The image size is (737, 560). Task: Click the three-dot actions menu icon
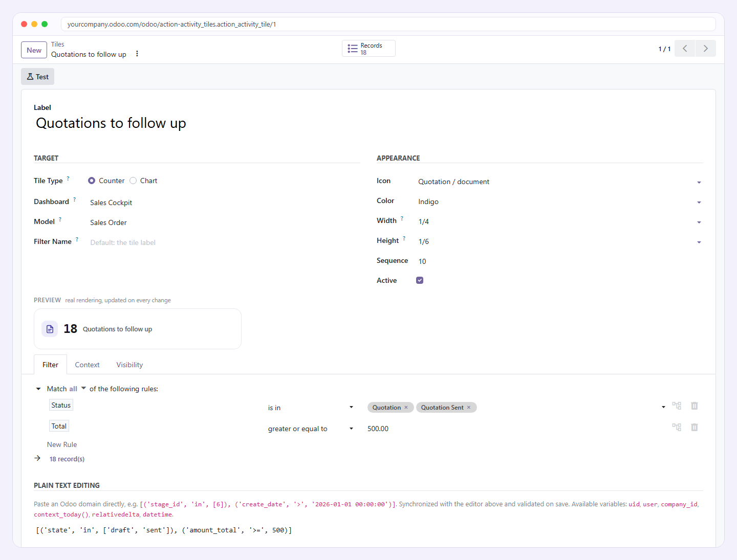137,54
